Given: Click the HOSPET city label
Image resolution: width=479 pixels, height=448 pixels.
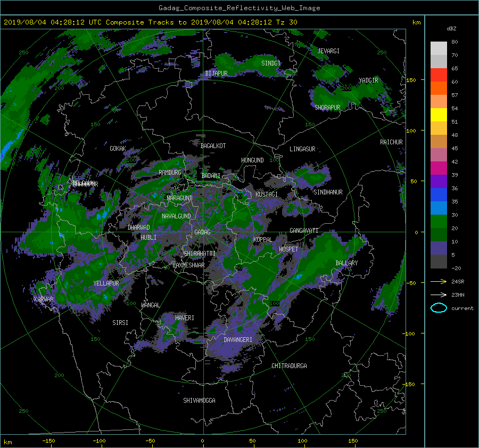Looking at the screenshot, I should (x=288, y=249).
